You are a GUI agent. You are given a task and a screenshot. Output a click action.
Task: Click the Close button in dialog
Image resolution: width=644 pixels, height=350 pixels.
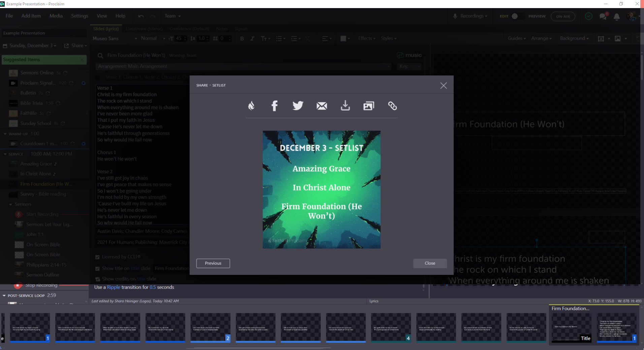click(430, 263)
